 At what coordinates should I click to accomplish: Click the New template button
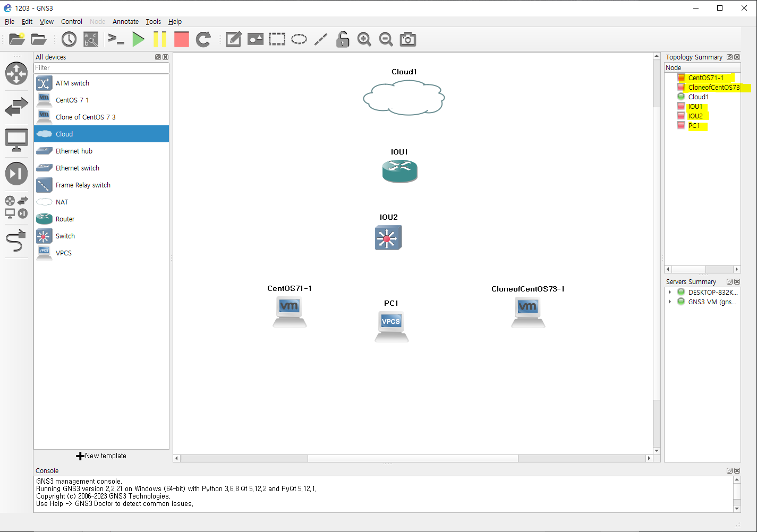click(101, 456)
